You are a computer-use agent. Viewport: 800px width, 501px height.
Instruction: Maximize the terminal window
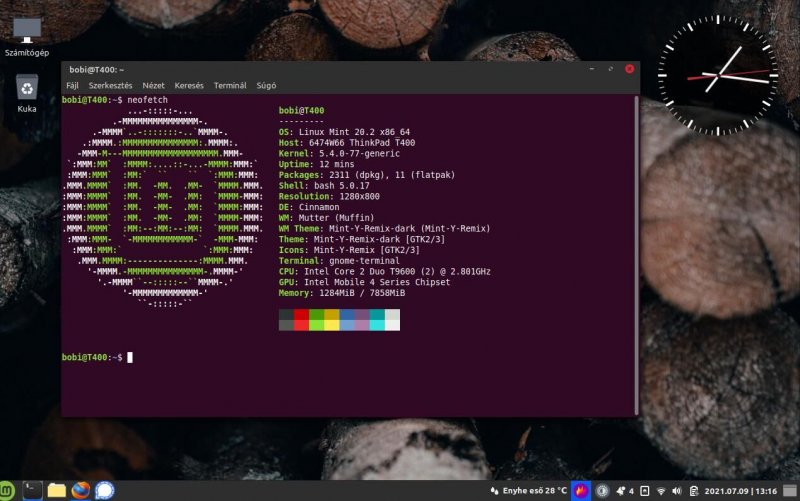pos(611,69)
